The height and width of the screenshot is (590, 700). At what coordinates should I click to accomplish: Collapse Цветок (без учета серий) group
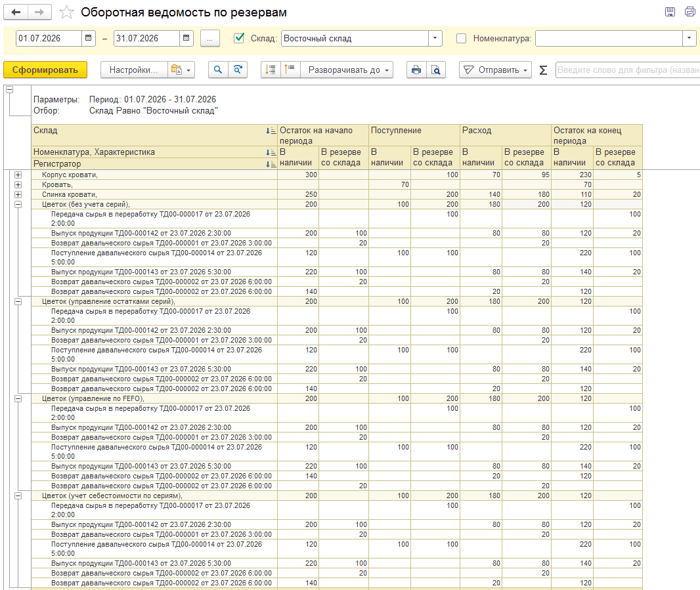(18, 204)
